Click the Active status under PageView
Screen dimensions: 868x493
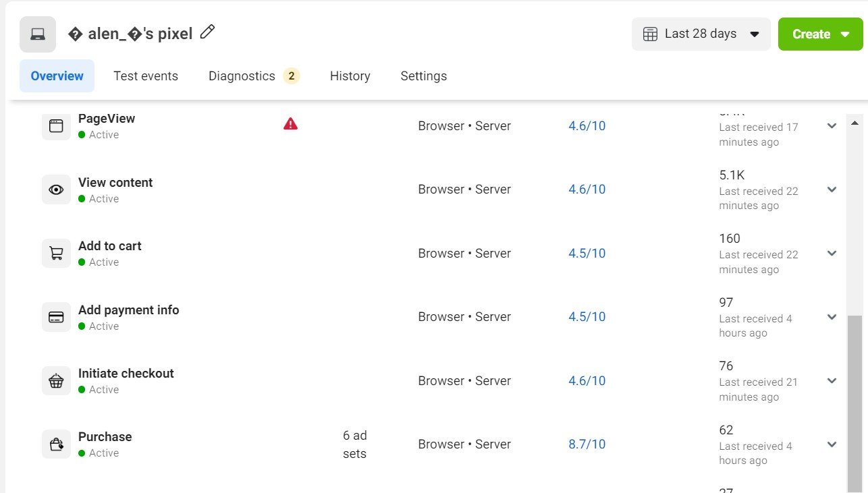coord(99,135)
